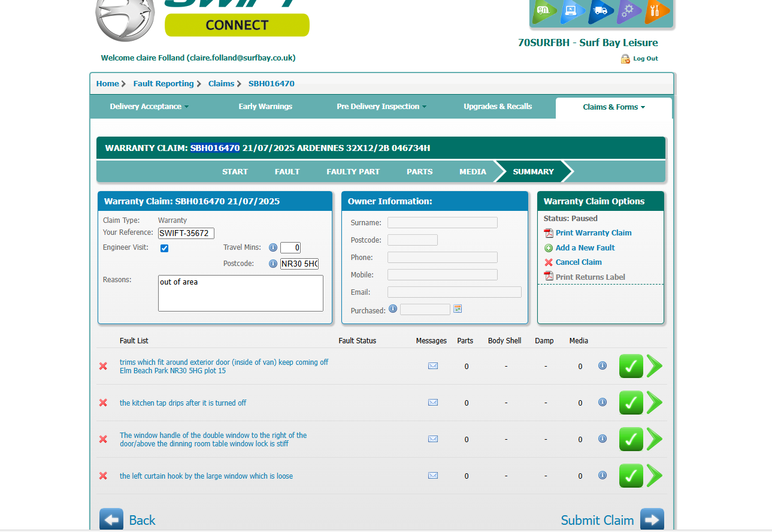Image resolution: width=772 pixels, height=532 pixels.
Task: Open the orange tools triangle icon
Action: [x=657, y=11]
